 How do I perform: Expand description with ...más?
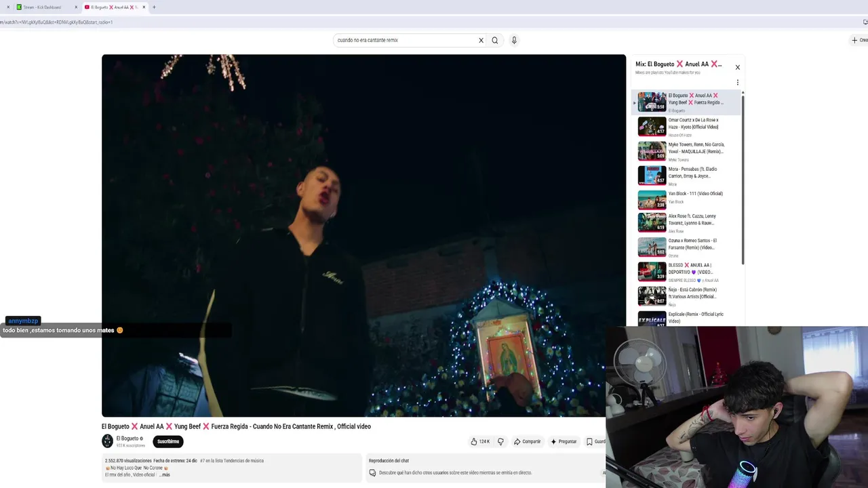(165, 474)
